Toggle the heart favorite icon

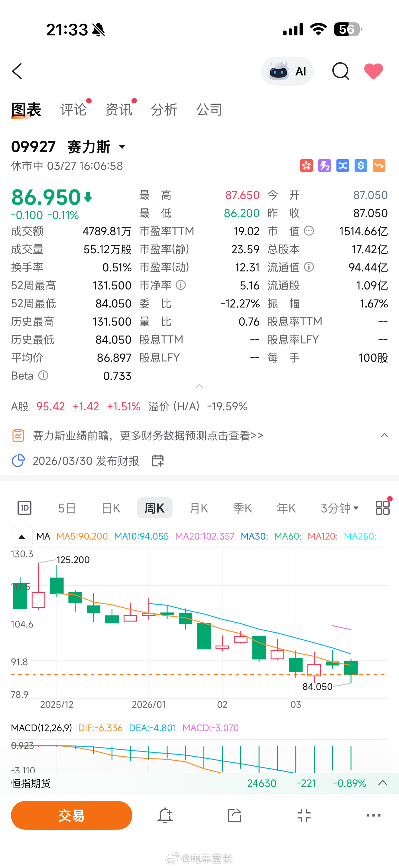[x=373, y=71]
